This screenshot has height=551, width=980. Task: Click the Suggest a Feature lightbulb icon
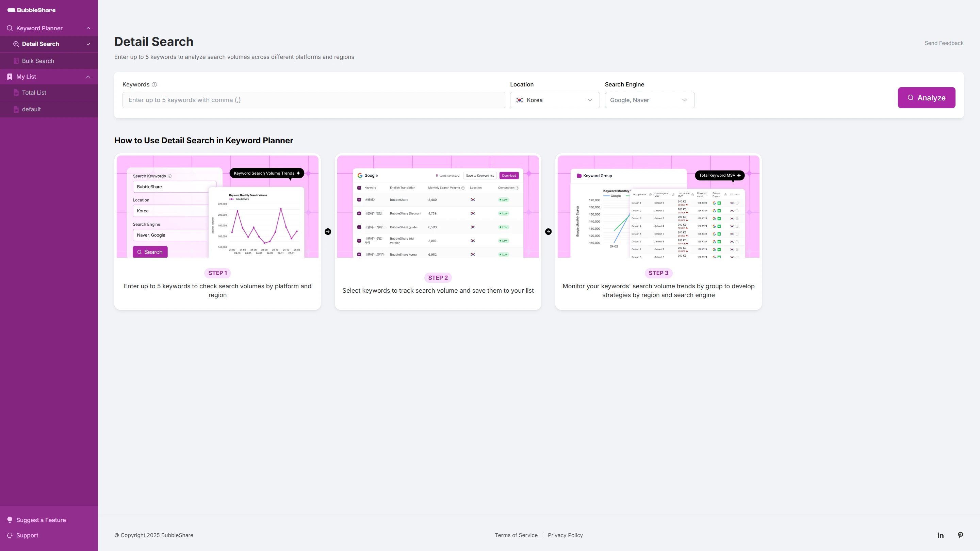coord(10,520)
